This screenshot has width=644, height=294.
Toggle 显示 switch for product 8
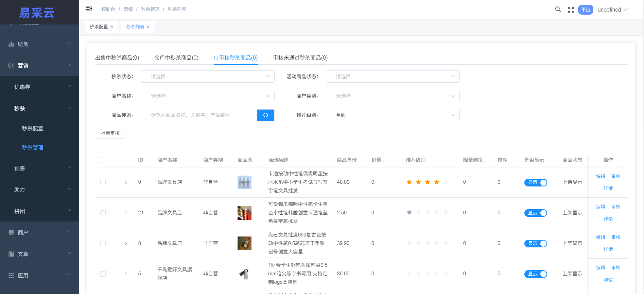(536, 244)
